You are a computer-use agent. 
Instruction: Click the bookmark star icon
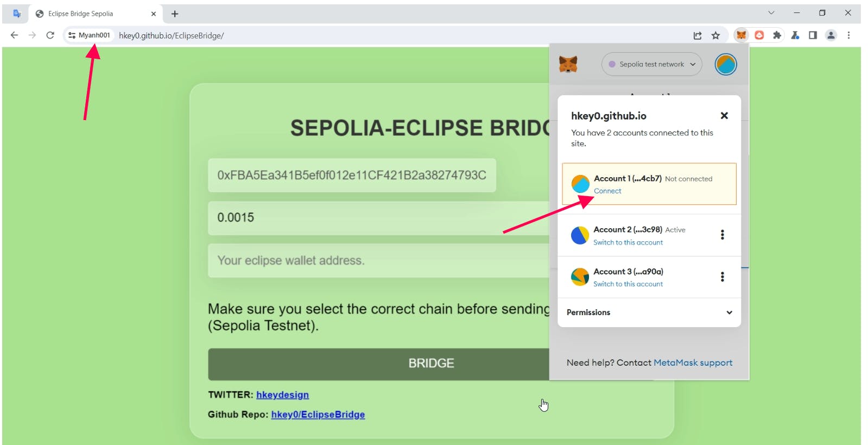[715, 35]
